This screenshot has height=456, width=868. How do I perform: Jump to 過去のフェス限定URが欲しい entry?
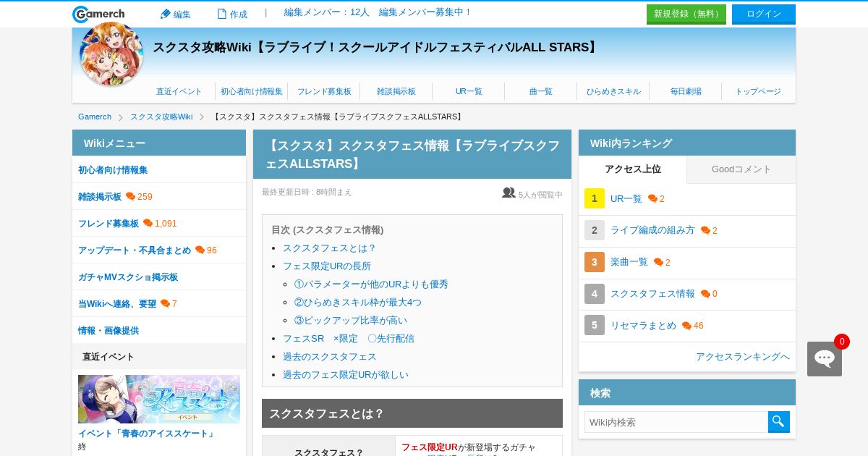click(x=346, y=375)
